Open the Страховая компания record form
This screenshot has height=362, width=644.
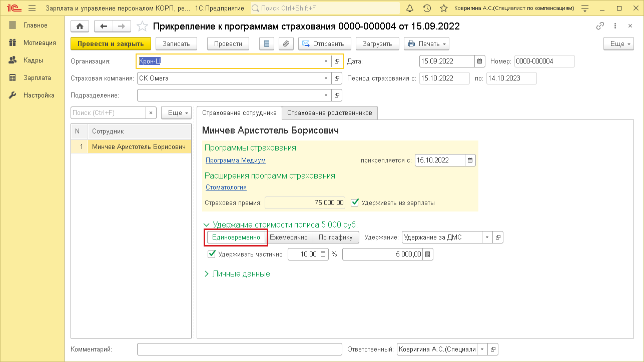tap(337, 78)
